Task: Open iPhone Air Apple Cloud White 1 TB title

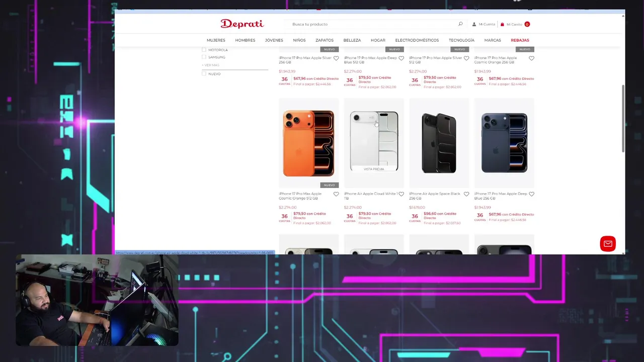Action: coord(371,196)
